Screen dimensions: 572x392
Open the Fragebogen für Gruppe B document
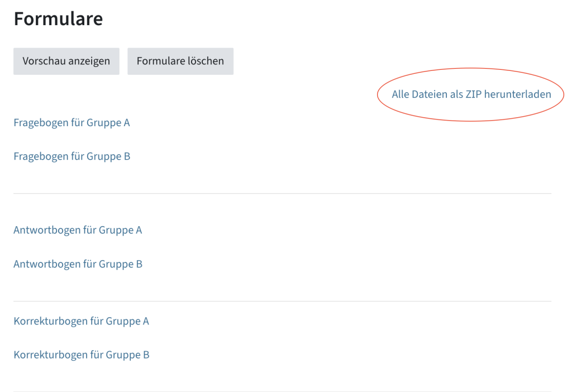click(x=71, y=156)
